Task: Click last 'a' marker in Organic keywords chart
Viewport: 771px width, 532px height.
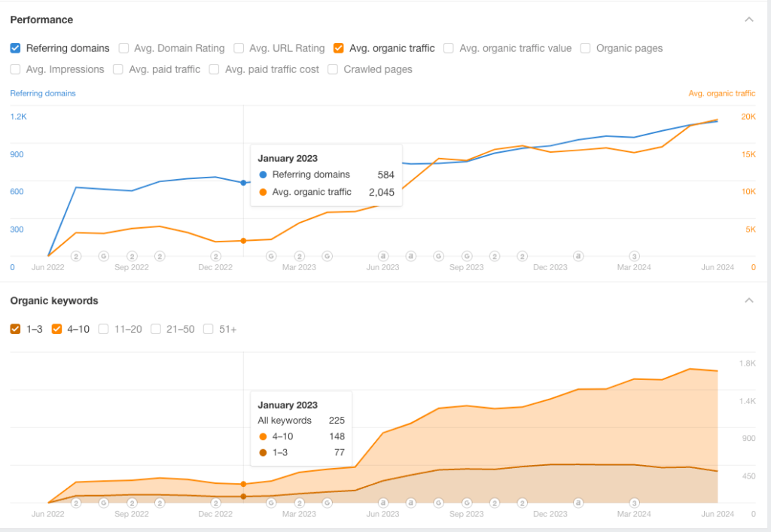Action: coord(578,503)
